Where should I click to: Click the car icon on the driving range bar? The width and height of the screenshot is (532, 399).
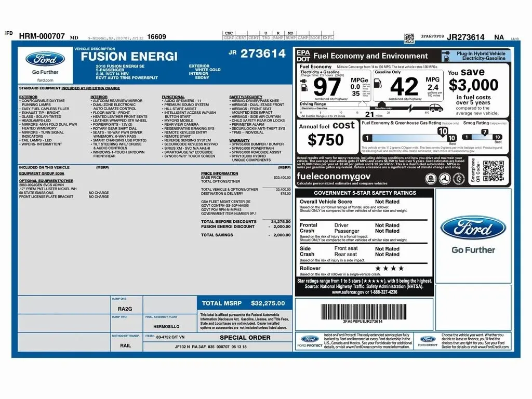436,109
